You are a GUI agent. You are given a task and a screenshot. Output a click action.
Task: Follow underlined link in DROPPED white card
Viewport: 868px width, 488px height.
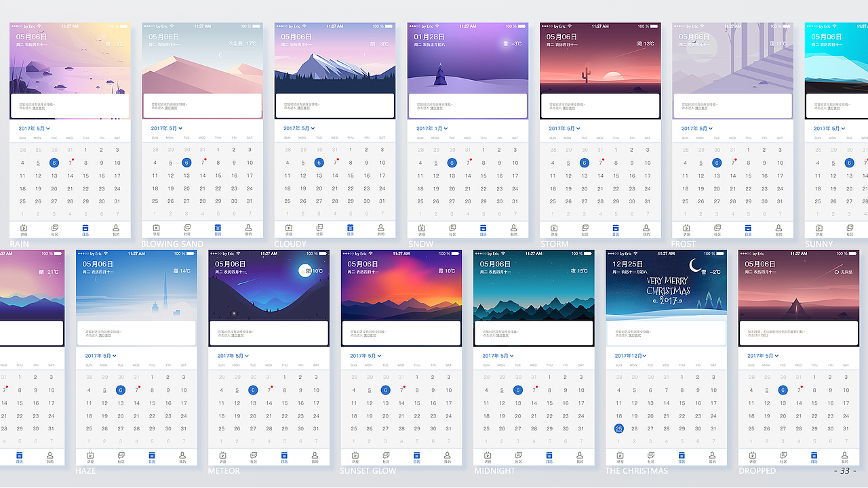764,335
